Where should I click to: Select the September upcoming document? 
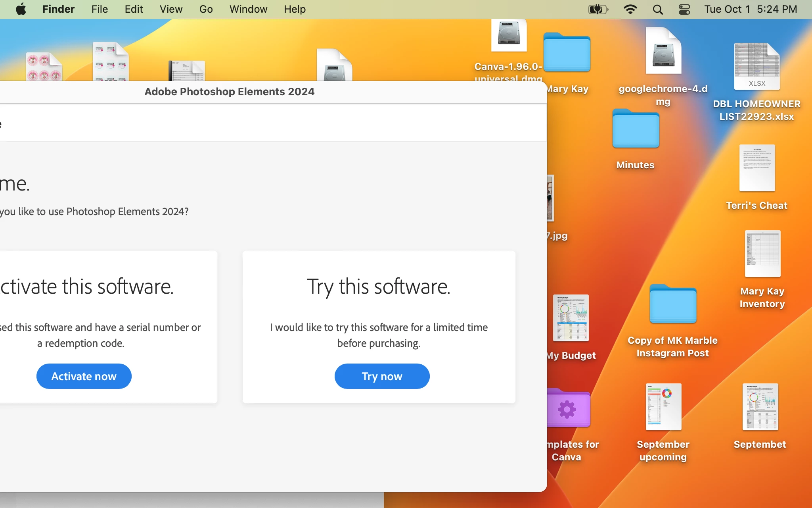pyautogui.click(x=663, y=407)
